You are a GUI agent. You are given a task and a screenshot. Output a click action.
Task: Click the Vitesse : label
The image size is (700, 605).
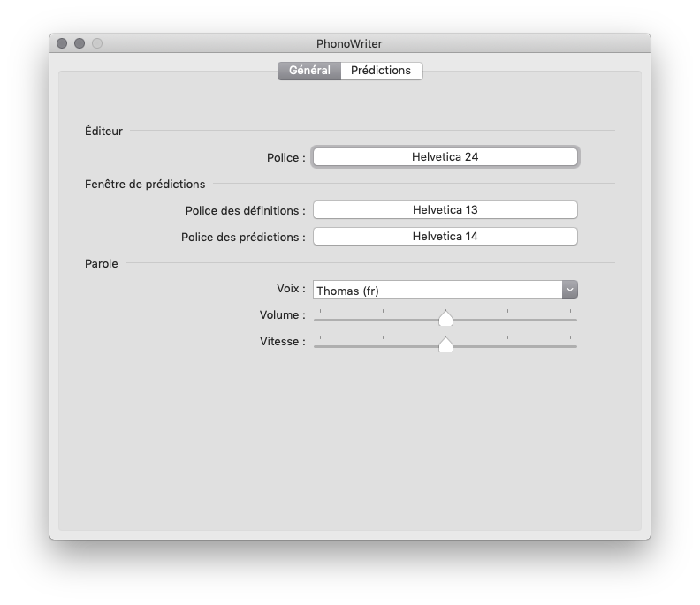tap(283, 341)
